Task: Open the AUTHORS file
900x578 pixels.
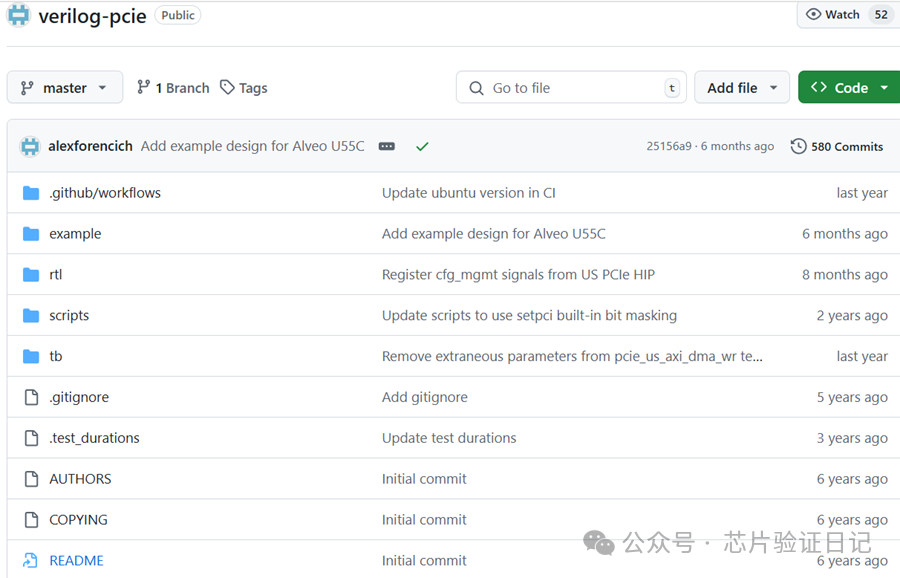Action: [80, 479]
